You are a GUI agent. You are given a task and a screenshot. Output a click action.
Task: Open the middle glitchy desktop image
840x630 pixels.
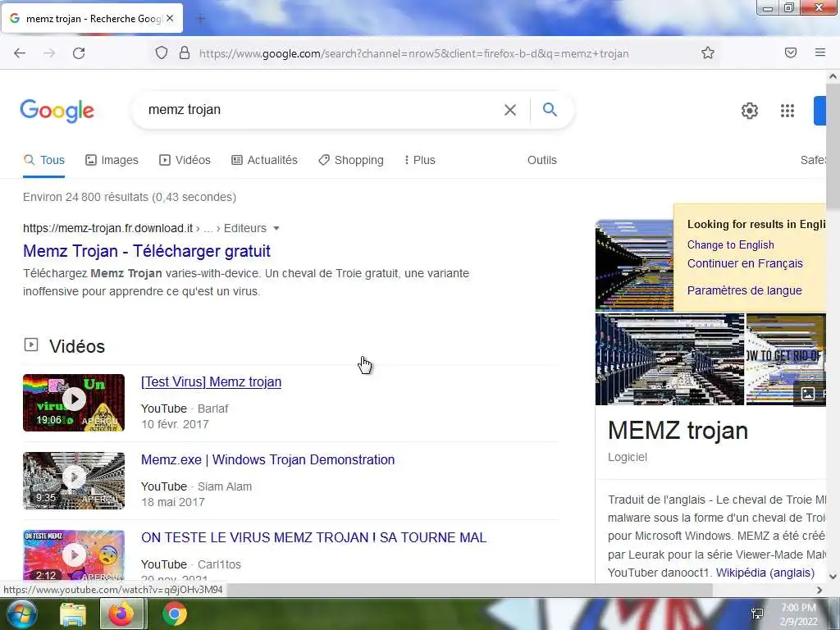pyautogui.click(x=669, y=359)
